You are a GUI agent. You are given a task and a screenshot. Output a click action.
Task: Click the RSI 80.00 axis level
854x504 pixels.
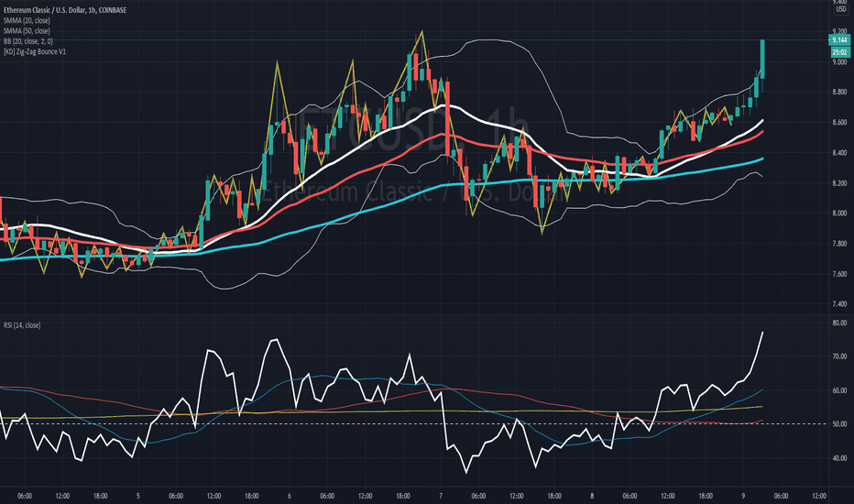pos(839,323)
